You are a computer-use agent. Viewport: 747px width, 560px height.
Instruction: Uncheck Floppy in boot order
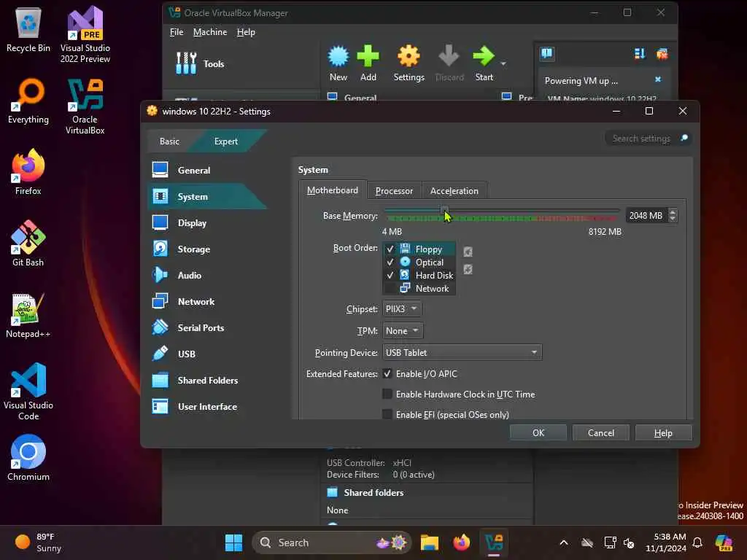[x=390, y=249]
